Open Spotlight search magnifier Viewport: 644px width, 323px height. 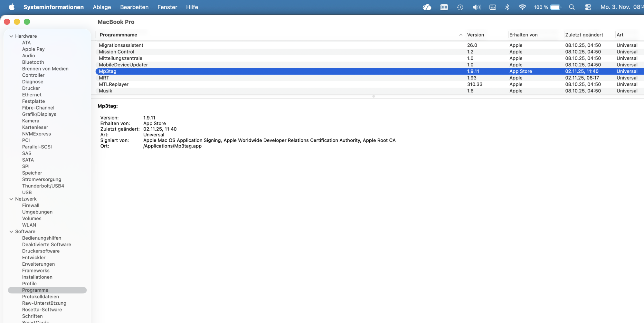tap(572, 7)
